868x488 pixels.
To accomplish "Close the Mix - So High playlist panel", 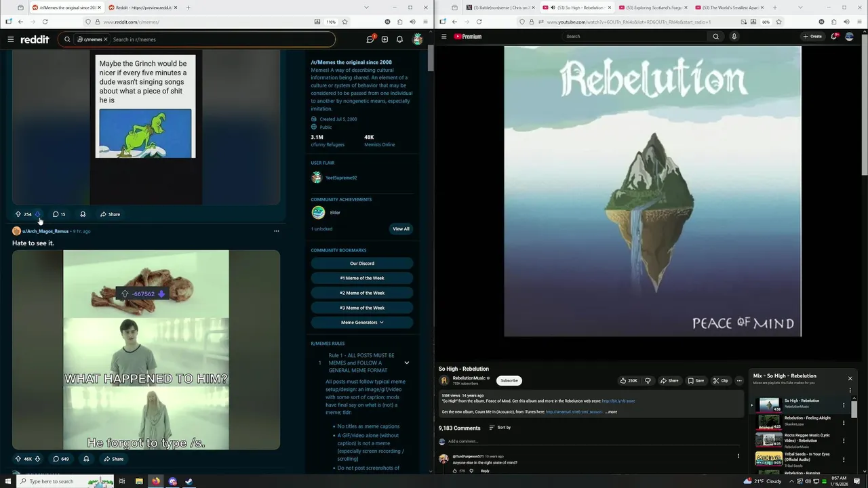I will pos(850,378).
